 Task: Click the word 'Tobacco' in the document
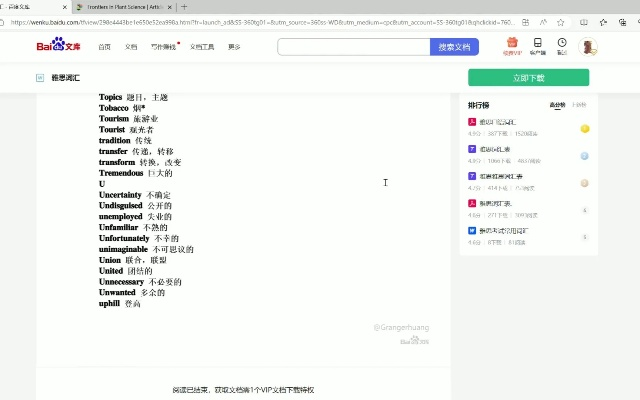point(113,108)
